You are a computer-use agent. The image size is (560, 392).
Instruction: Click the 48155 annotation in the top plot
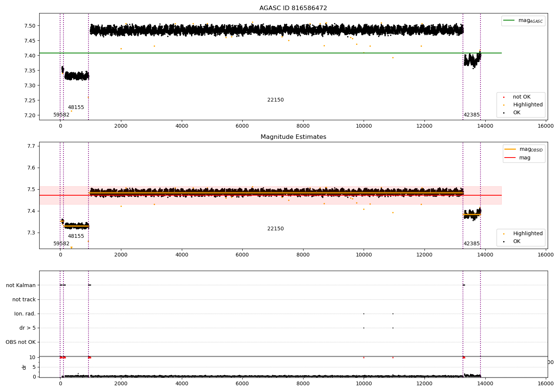[76, 108]
